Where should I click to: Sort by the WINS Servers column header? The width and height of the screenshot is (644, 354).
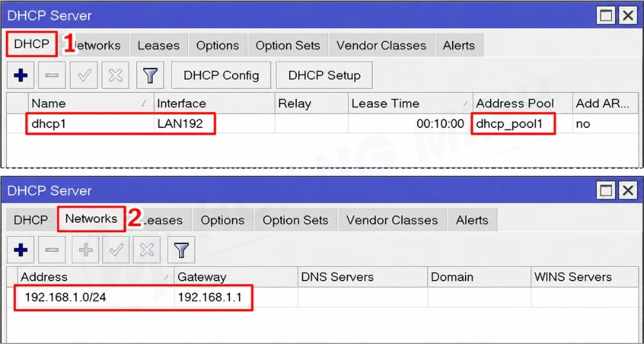tap(585, 277)
